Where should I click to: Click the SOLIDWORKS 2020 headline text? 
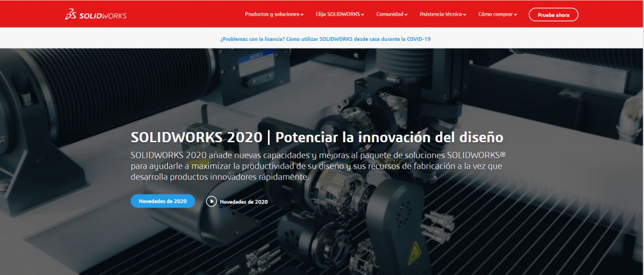click(x=317, y=137)
